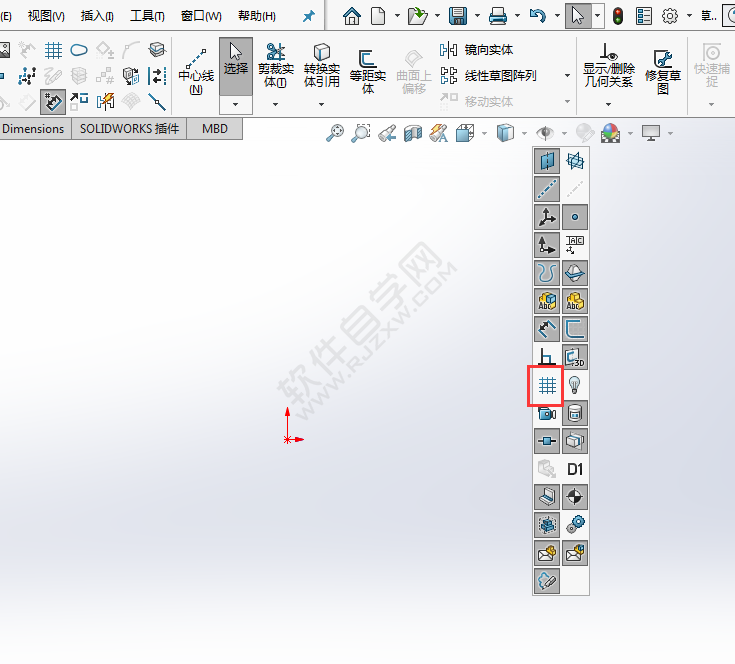735x664 pixels.
Task: Open a file using the Open icon
Action: tap(417, 16)
